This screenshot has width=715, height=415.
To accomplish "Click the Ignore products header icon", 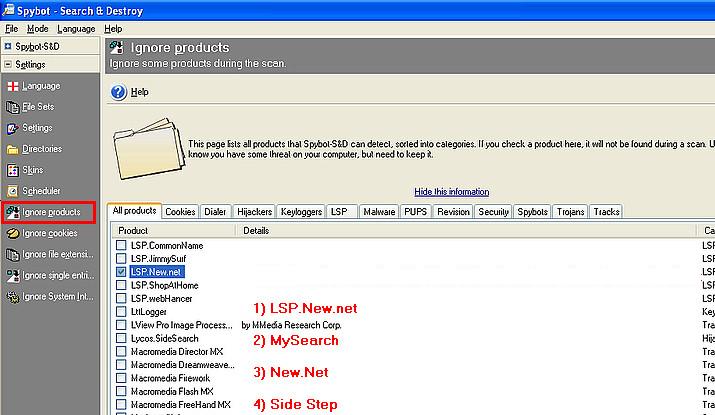I will [117, 47].
